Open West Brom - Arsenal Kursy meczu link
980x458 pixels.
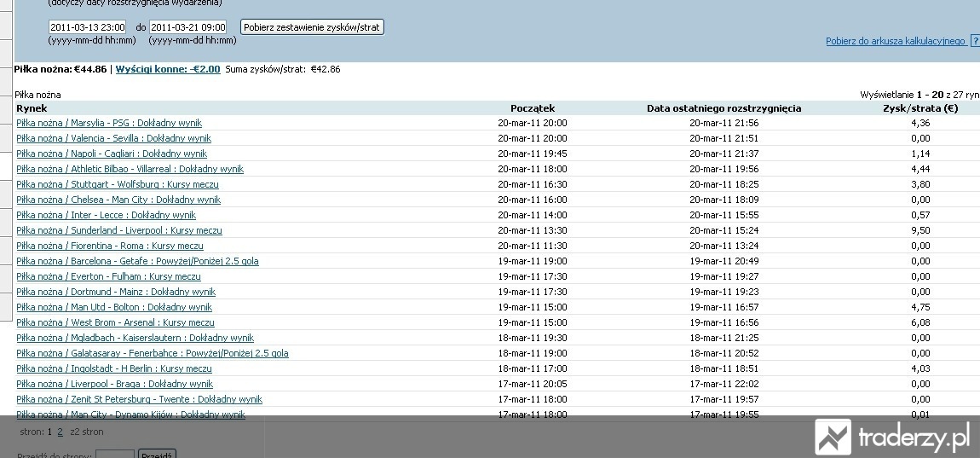[x=115, y=323]
